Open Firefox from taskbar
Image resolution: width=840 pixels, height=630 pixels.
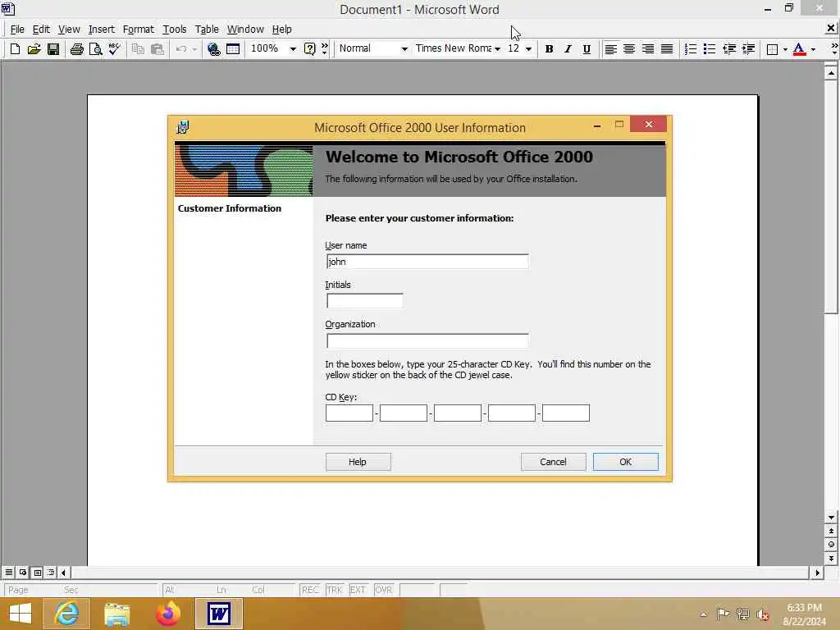[x=167, y=614]
